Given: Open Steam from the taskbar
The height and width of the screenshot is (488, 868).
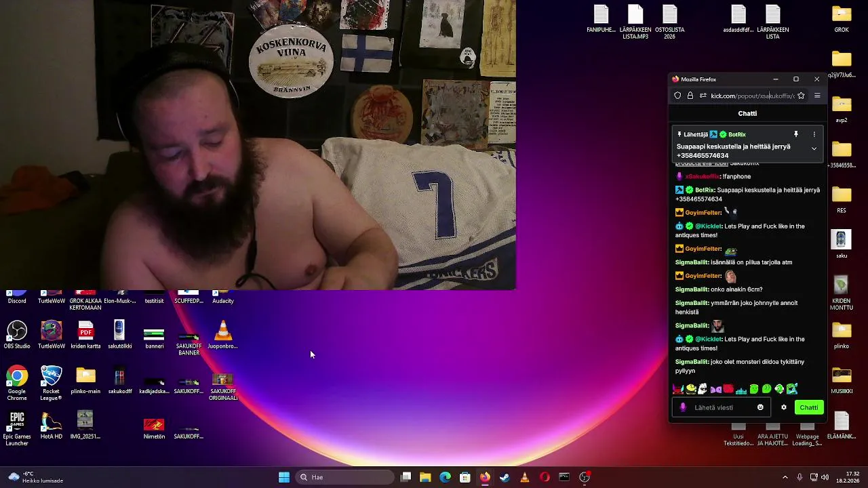Looking at the screenshot, I should [505, 477].
